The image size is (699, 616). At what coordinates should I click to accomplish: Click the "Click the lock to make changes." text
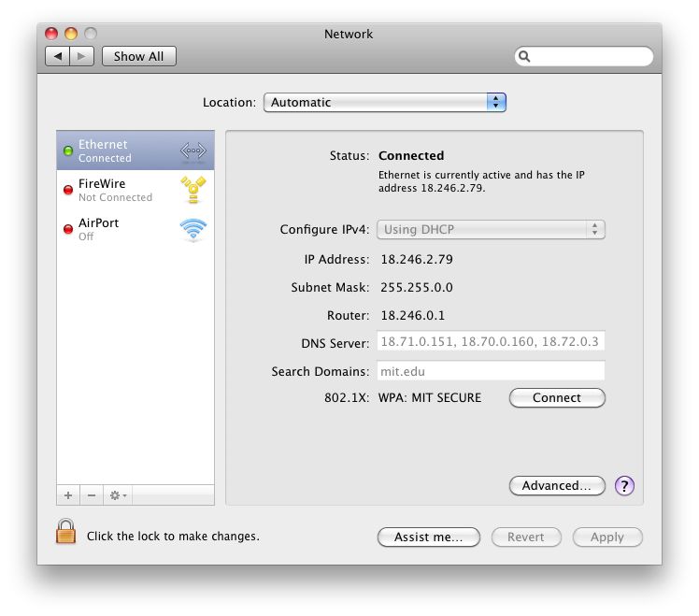coord(173,536)
